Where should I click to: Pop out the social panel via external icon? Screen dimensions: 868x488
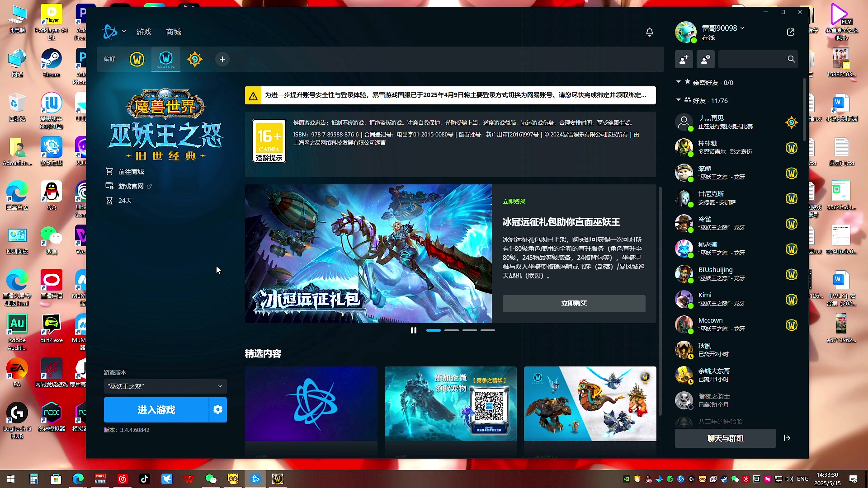(x=791, y=32)
